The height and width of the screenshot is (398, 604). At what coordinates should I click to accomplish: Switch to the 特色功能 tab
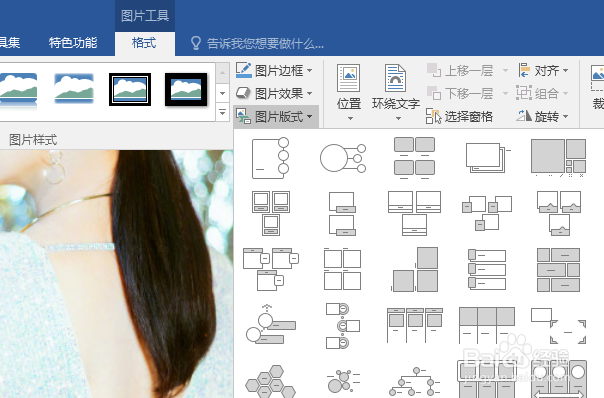(x=73, y=43)
